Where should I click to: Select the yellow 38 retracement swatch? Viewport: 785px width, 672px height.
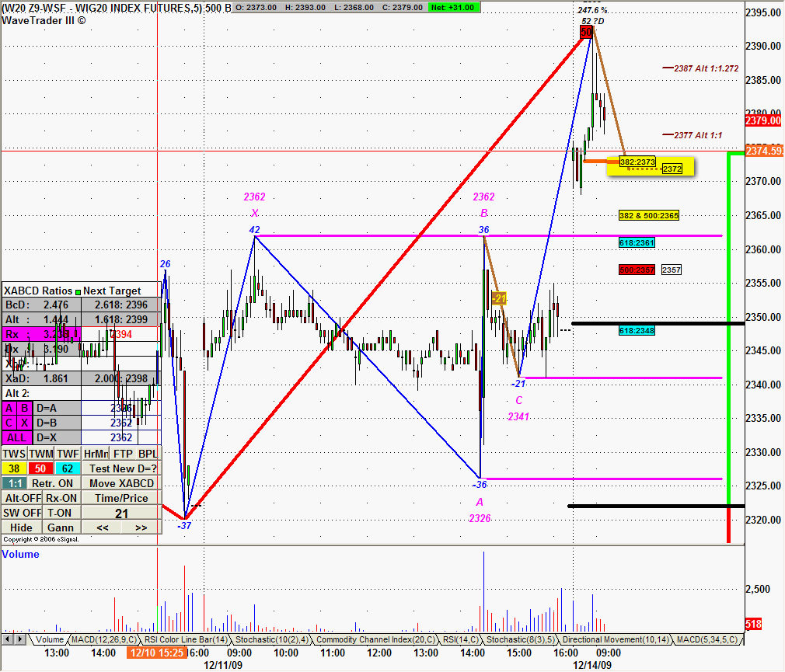click(x=14, y=469)
